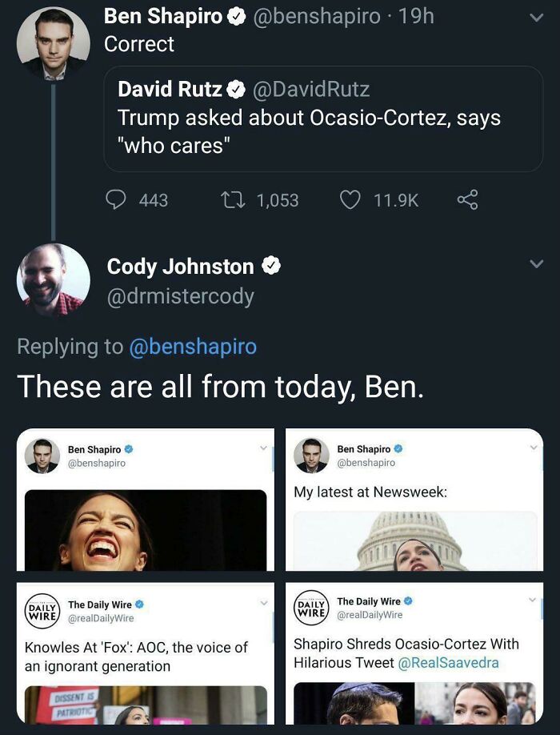Open the @DavidRutz handle in quoted tweet
Image resolution: width=560 pixels, height=735 pixels.
[x=311, y=89]
